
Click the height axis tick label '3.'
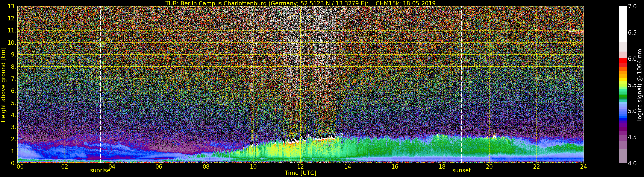pyautogui.click(x=13, y=127)
